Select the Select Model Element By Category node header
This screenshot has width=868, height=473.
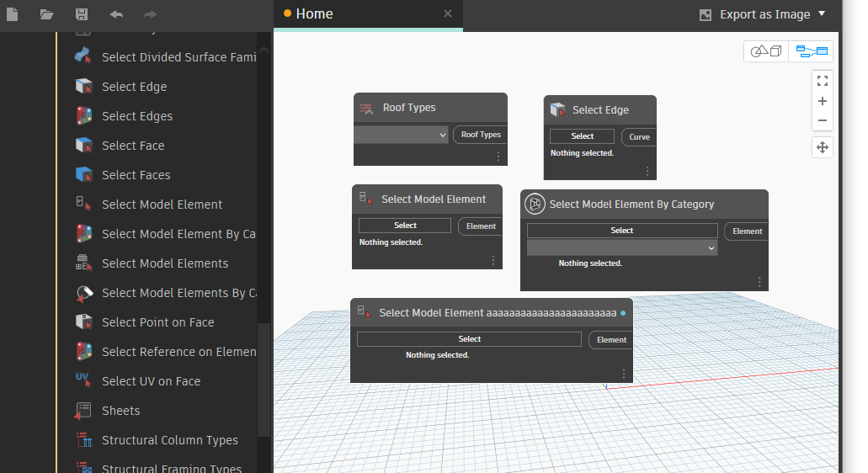[644, 205]
